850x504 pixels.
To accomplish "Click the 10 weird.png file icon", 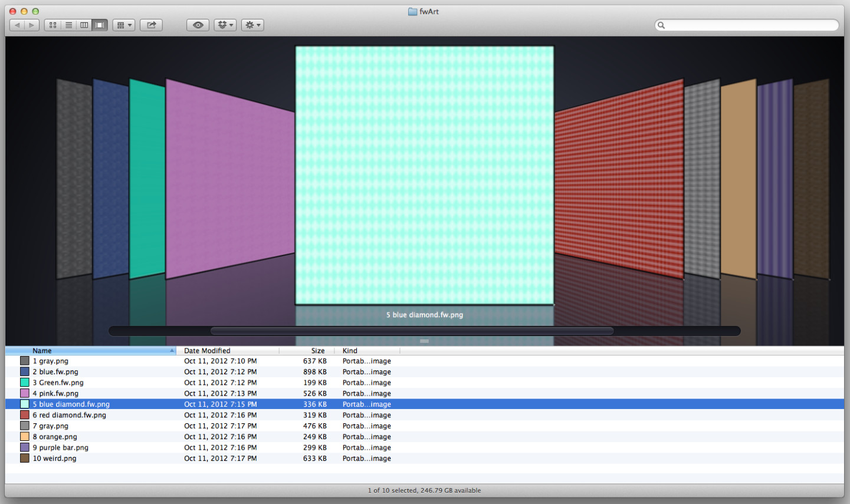I will (x=25, y=458).
